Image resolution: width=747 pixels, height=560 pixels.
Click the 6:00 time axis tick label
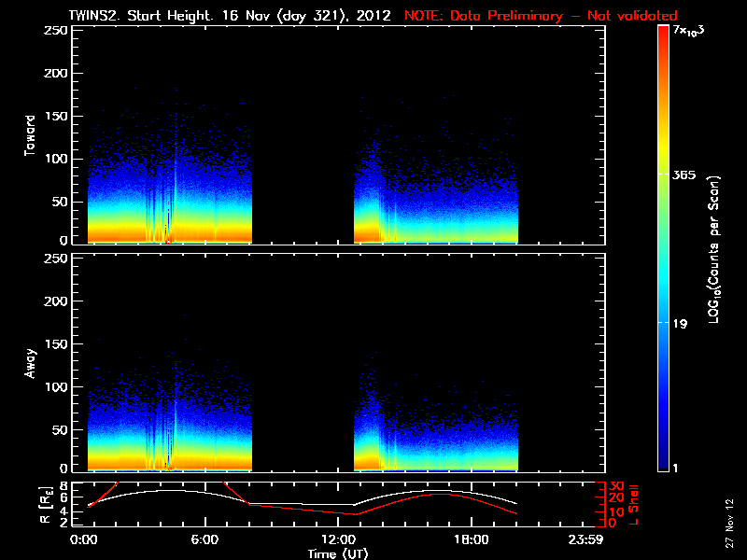click(x=205, y=539)
